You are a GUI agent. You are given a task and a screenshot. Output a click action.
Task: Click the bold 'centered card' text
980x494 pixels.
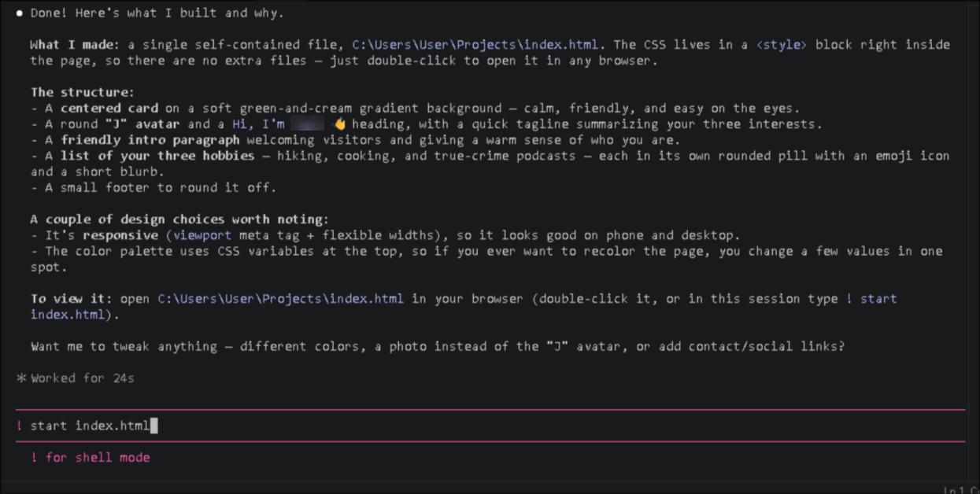point(109,109)
